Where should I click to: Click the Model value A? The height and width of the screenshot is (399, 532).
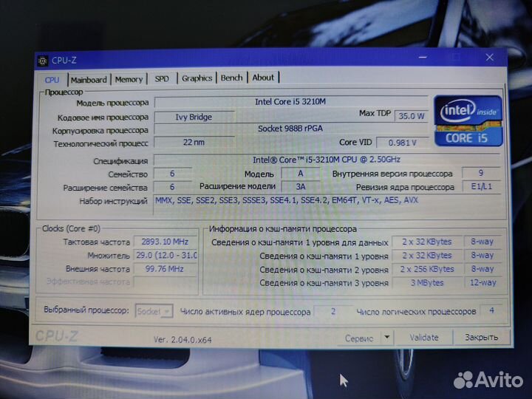301,174
